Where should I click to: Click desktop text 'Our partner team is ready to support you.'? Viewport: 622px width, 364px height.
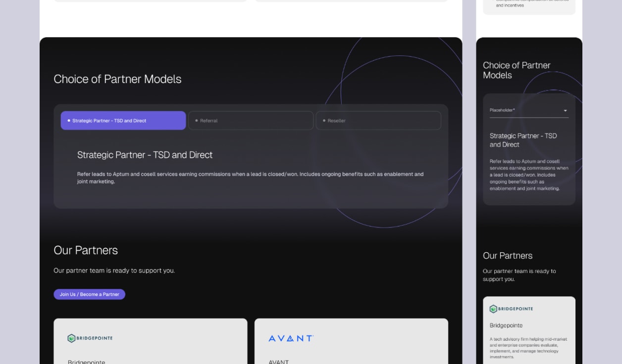114,271
